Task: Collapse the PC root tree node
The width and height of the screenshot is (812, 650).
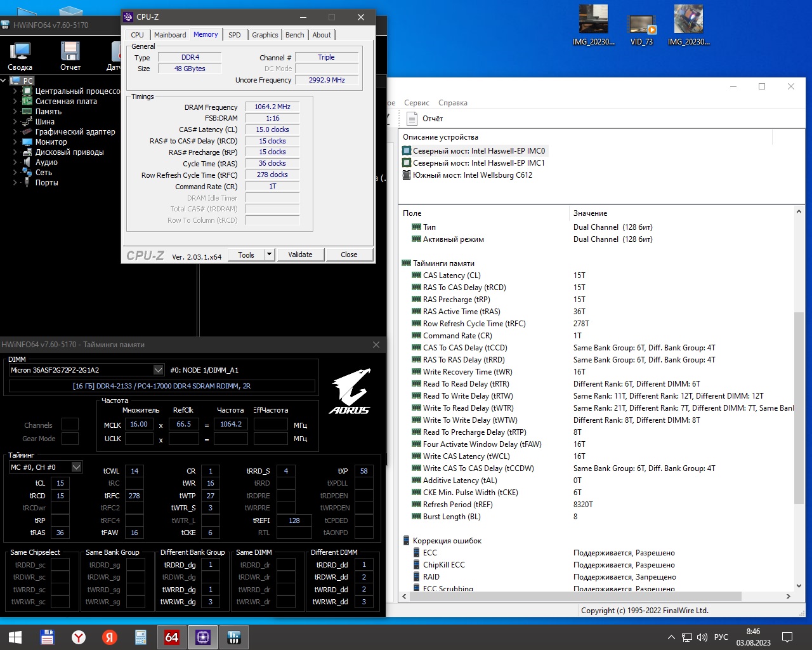Action: coord(4,81)
